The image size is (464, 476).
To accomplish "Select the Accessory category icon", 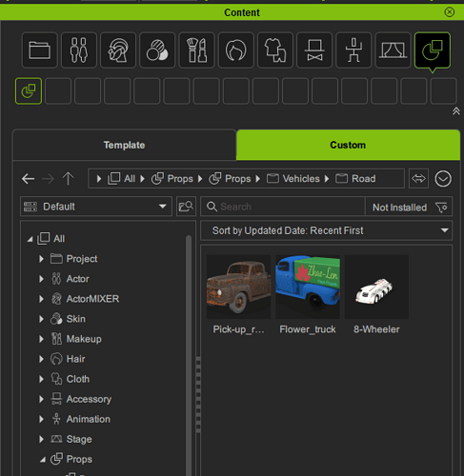I will pyautogui.click(x=314, y=50).
